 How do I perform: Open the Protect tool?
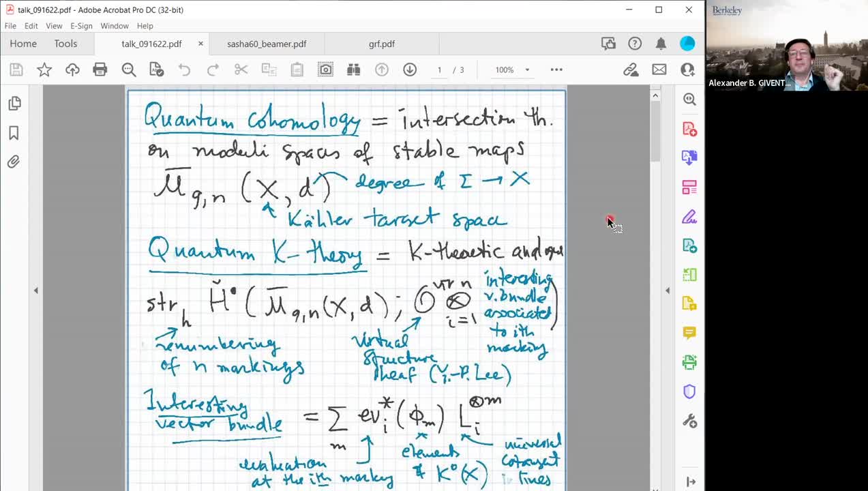[x=689, y=391]
